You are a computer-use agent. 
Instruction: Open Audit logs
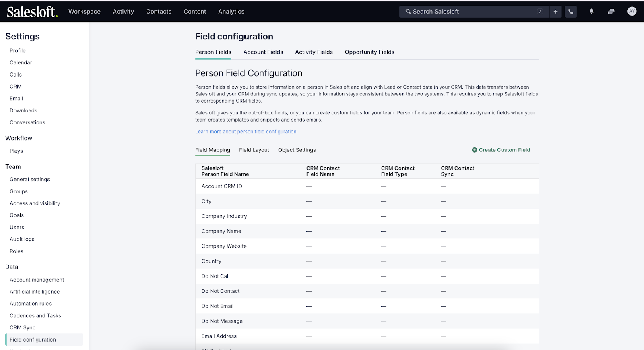tap(22, 239)
